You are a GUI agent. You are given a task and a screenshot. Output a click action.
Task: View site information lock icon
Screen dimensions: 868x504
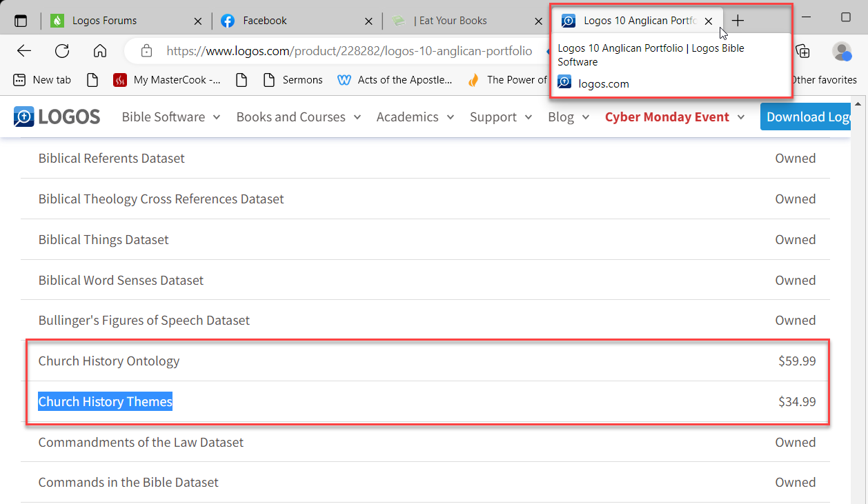click(146, 51)
